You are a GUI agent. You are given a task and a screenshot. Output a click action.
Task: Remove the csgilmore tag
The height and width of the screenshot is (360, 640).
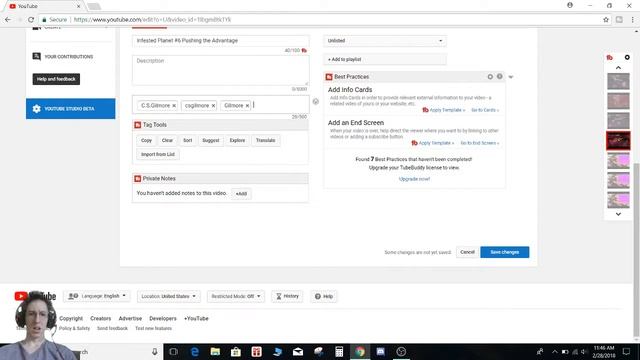point(213,106)
